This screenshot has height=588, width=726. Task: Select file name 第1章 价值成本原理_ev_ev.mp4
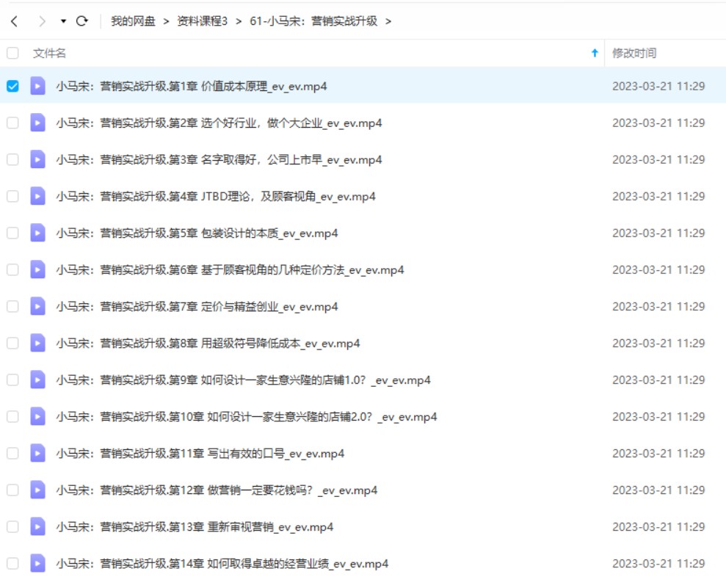point(192,87)
